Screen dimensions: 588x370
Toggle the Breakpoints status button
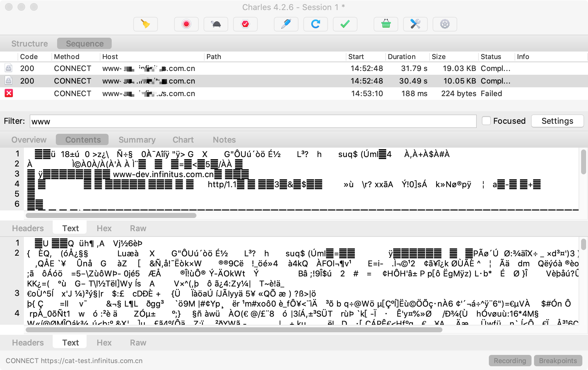pos(558,361)
